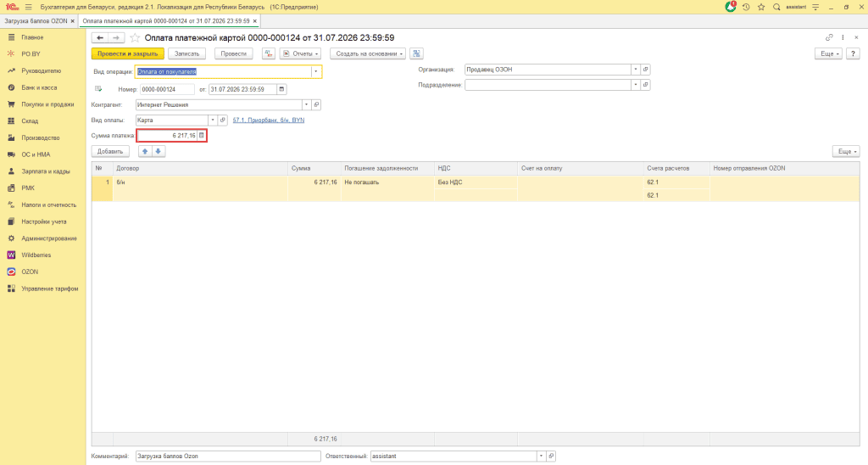Click the Договор column header
Viewport: 868px width, 465px height.
pos(200,169)
